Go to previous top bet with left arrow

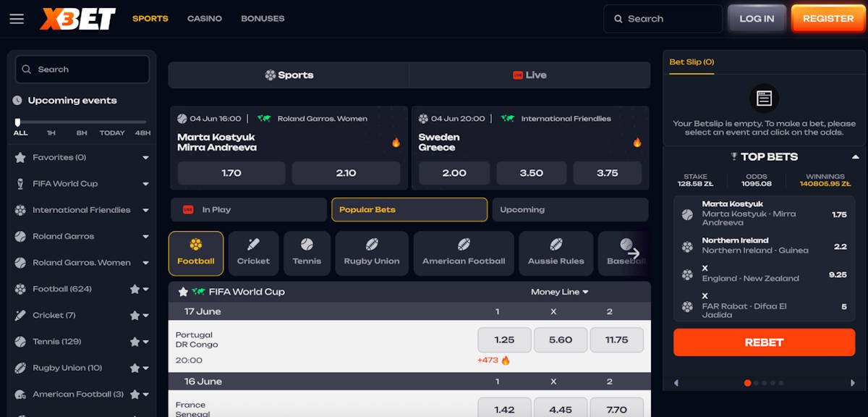point(676,383)
